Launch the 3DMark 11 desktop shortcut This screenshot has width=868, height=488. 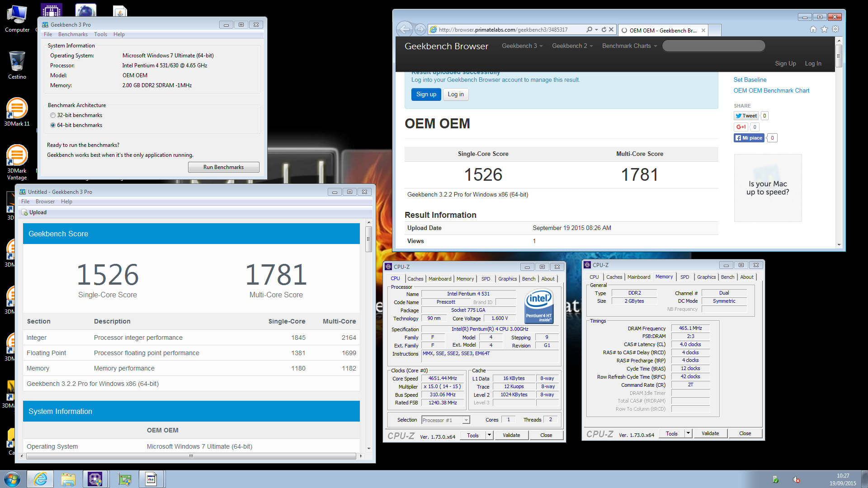17,112
